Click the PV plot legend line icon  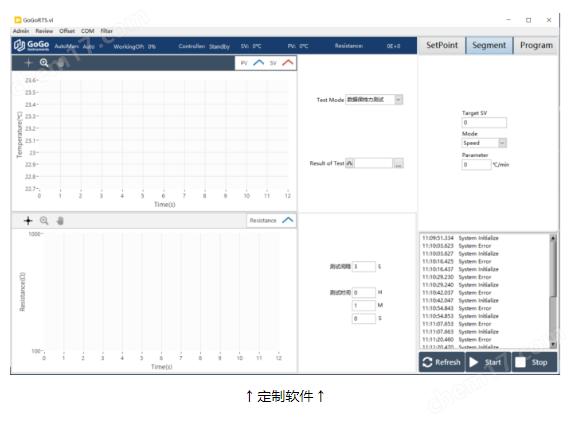pos(259,63)
